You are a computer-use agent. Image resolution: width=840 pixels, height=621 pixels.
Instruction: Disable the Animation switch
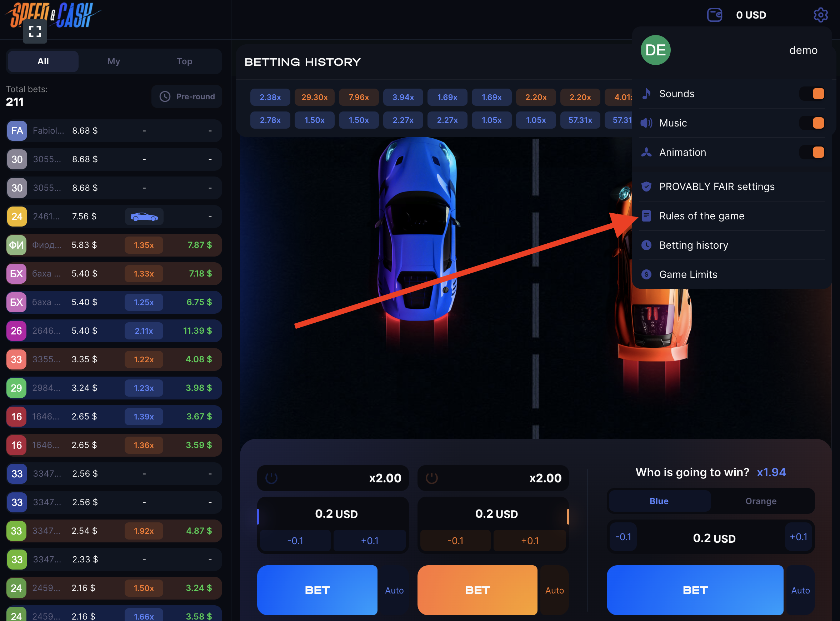click(x=812, y=152)
